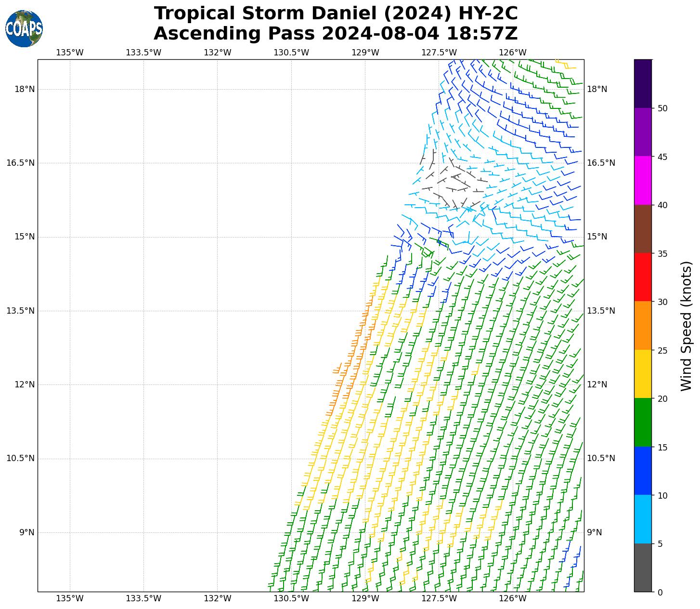Click the Wind Speed (knots) colorbar label
This screenshot has height=609, width=700.
point(686,326)
